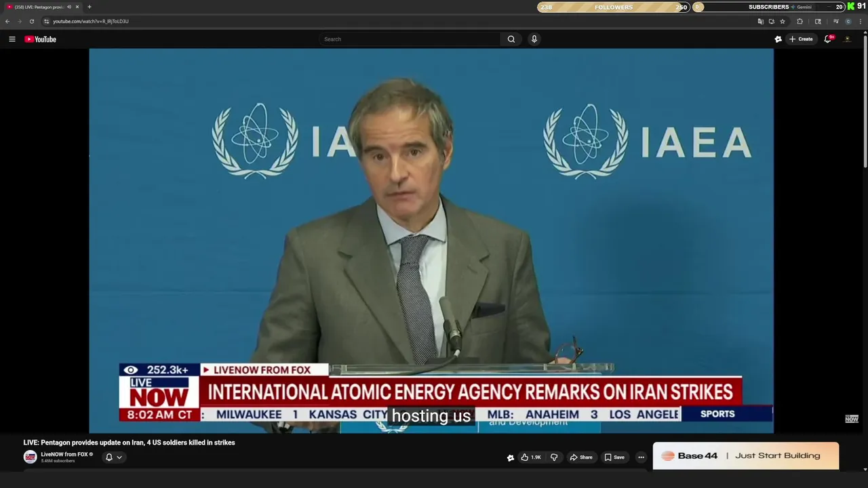This screenshot has width=868, height=488.
Task: Click the search-tabs icon in browser toolbar
Action: [x=818, y=21]
